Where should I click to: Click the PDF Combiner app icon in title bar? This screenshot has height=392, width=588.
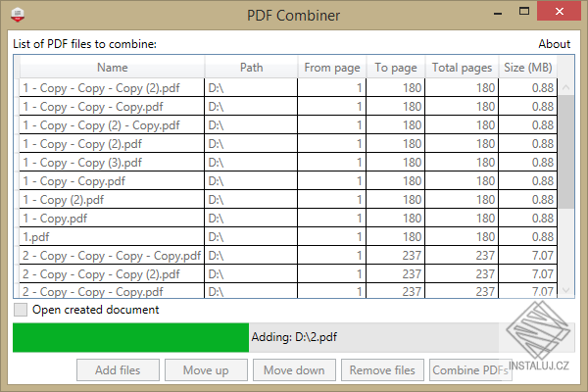click(x=18, y=15)
